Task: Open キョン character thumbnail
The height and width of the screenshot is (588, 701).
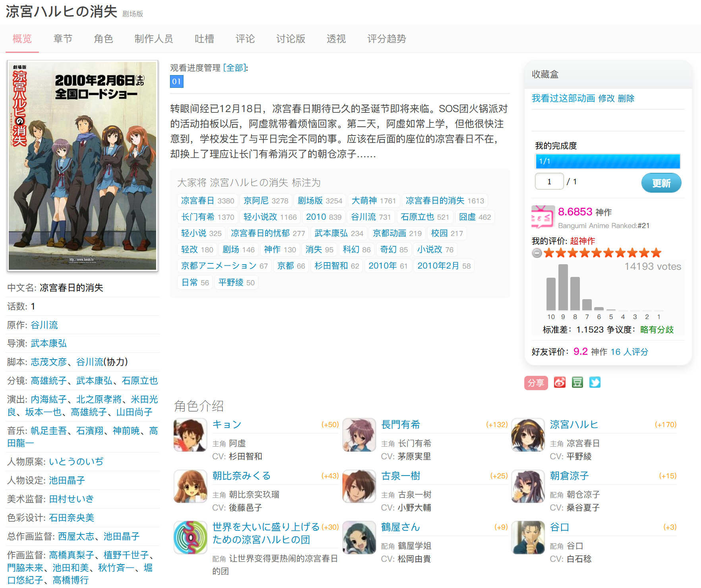Action: (x=190, y=435)
